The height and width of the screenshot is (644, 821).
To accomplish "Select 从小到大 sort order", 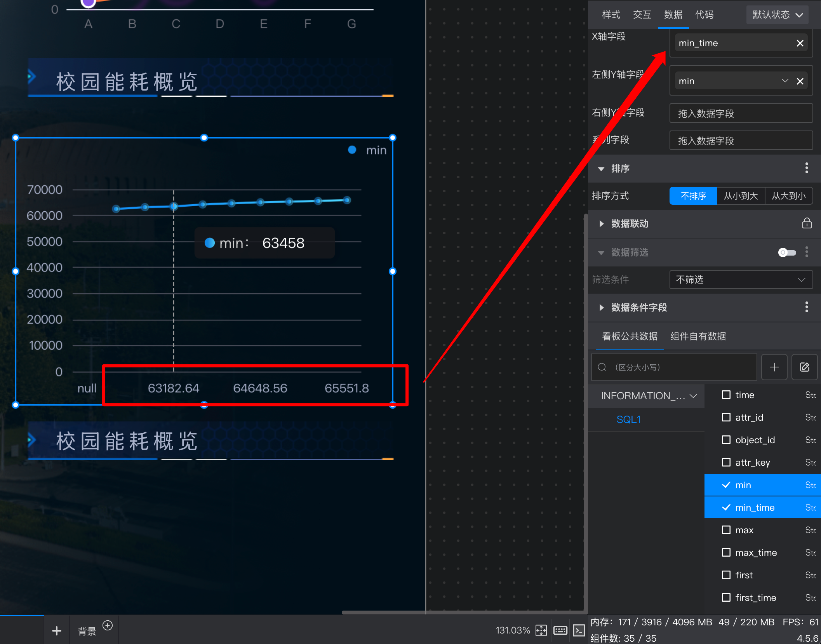I will pos(741,196).
